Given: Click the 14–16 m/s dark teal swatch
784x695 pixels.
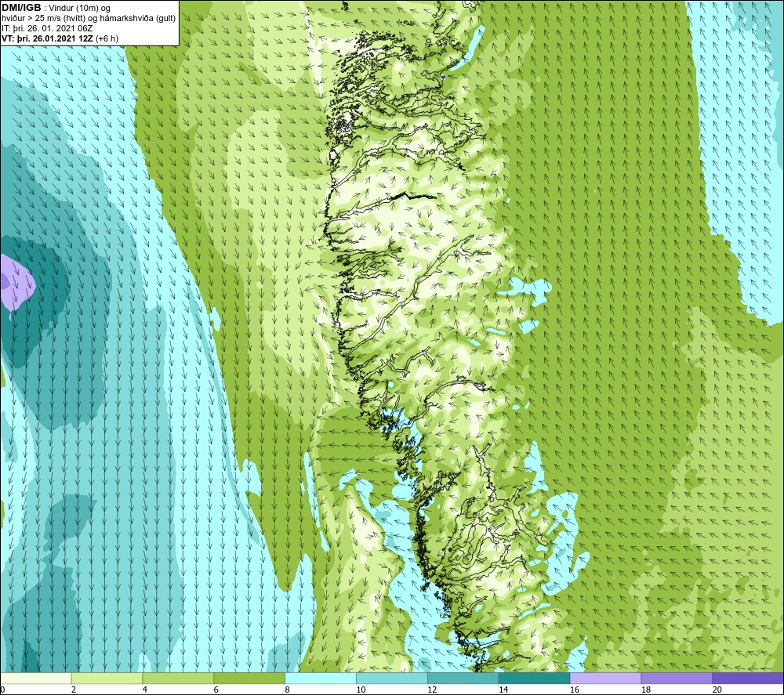Looking at the screenshot, I should [x=534, y=678].
